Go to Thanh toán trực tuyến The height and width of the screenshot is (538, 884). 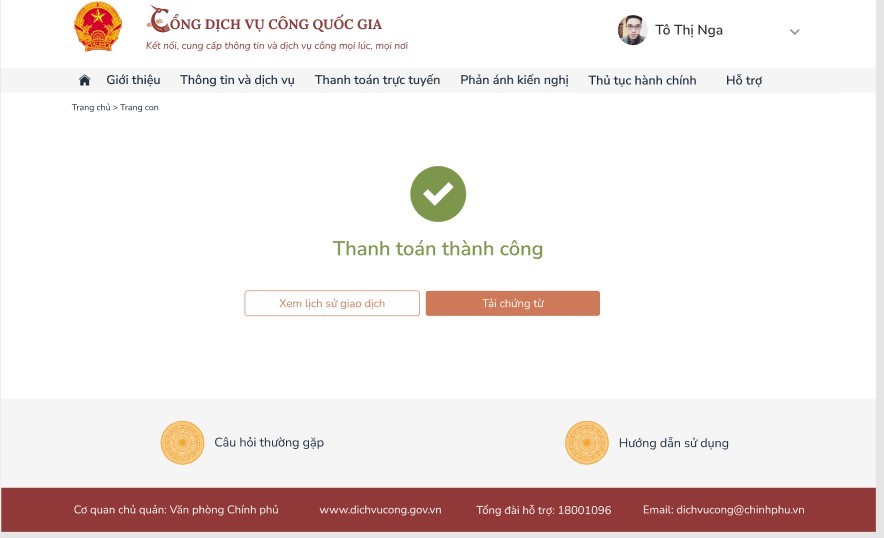point(377,80)
